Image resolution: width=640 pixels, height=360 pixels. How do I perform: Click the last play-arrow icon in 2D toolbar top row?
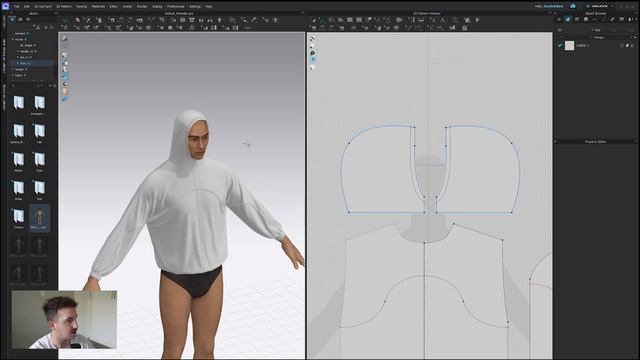click(477, 20)
